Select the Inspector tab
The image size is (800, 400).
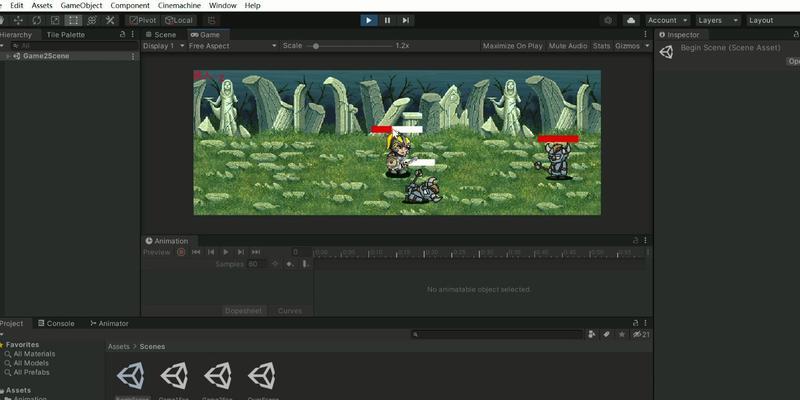pos(679,35)
